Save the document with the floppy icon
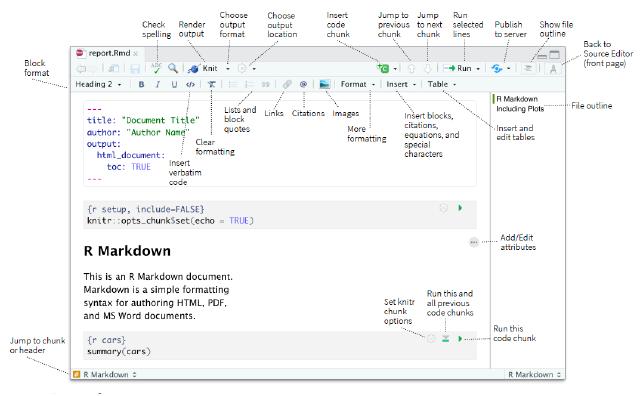This screenshot has height=396, width=640. tap(135, 69)
